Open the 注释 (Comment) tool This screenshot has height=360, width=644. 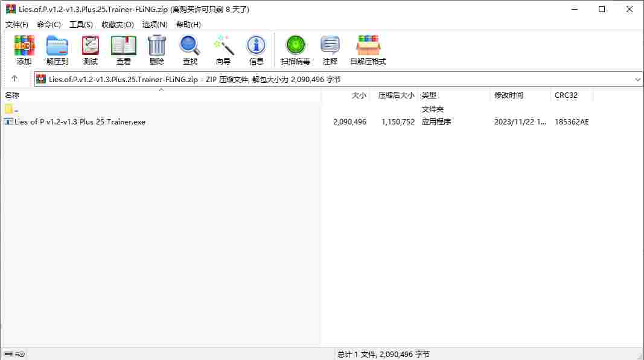coord(330,50)
